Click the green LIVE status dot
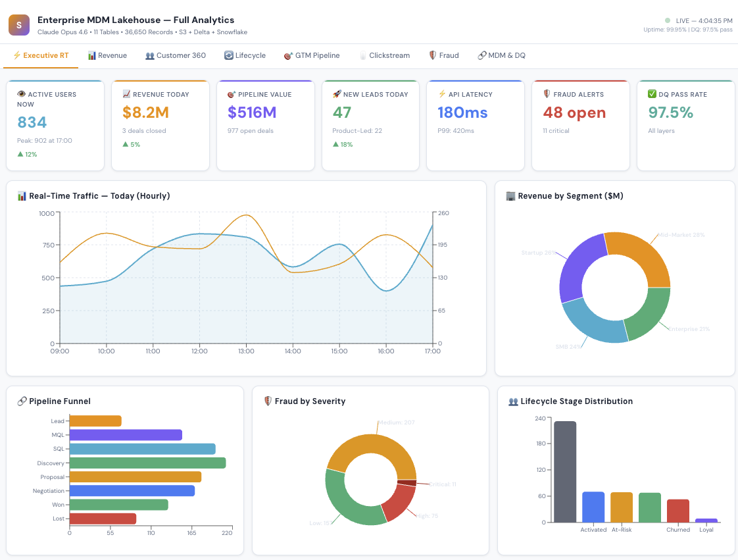This screenshot has height=560, width=738. [668, 20]
